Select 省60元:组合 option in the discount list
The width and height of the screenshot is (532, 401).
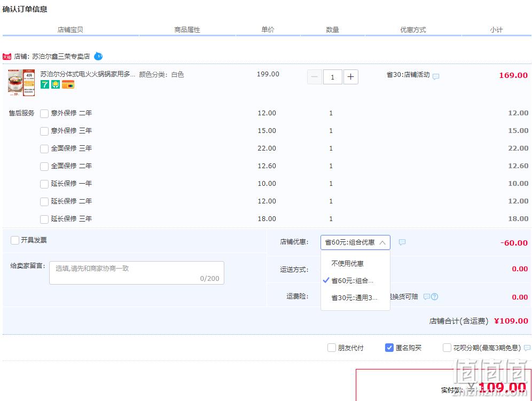pos(355,280)
